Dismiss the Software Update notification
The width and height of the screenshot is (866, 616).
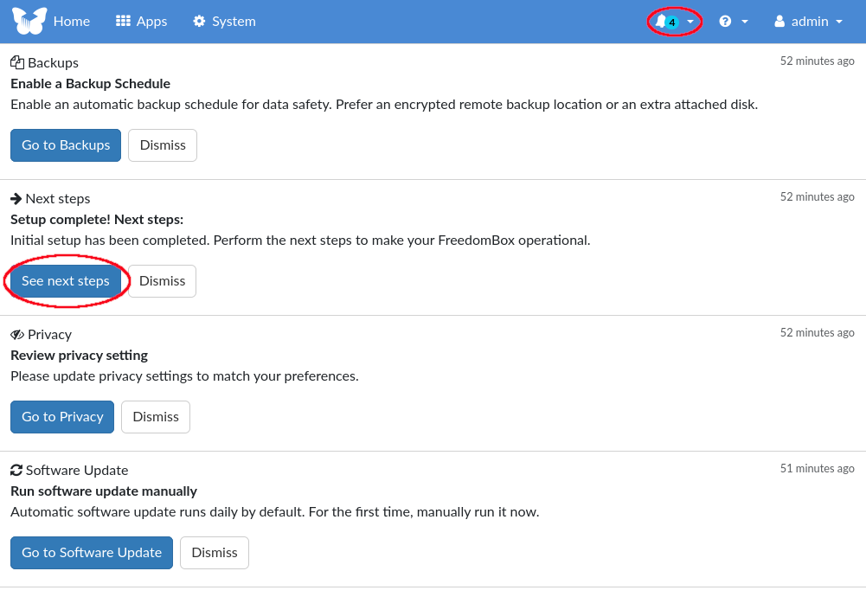[214, 552]
